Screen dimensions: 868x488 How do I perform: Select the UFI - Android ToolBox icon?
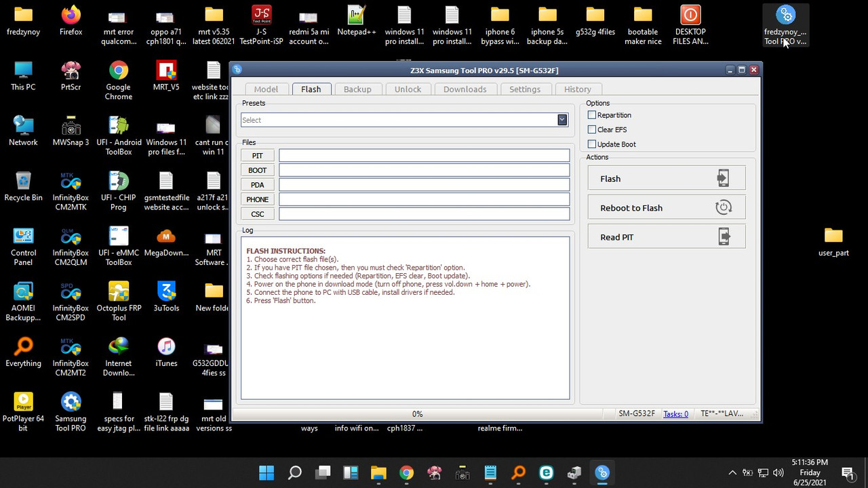(118, 136)
